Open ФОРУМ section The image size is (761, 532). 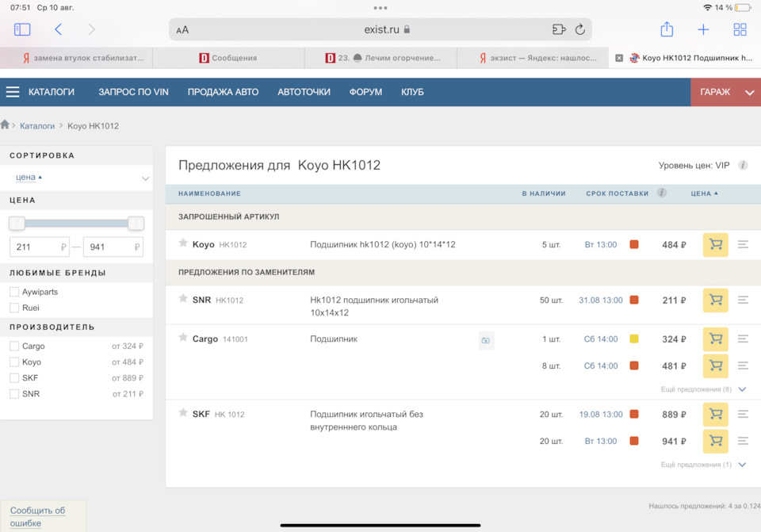point(365,92)
